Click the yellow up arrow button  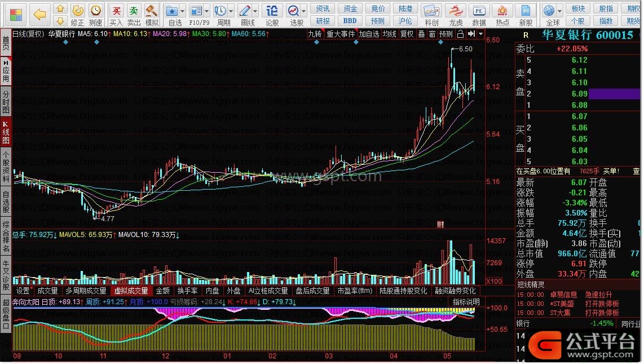(x=60, y=8)
